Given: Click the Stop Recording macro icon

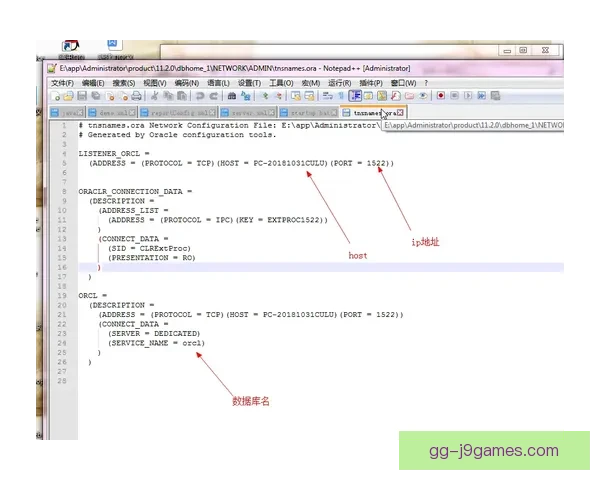Looking at the screenshot, I should coord(454,96).
